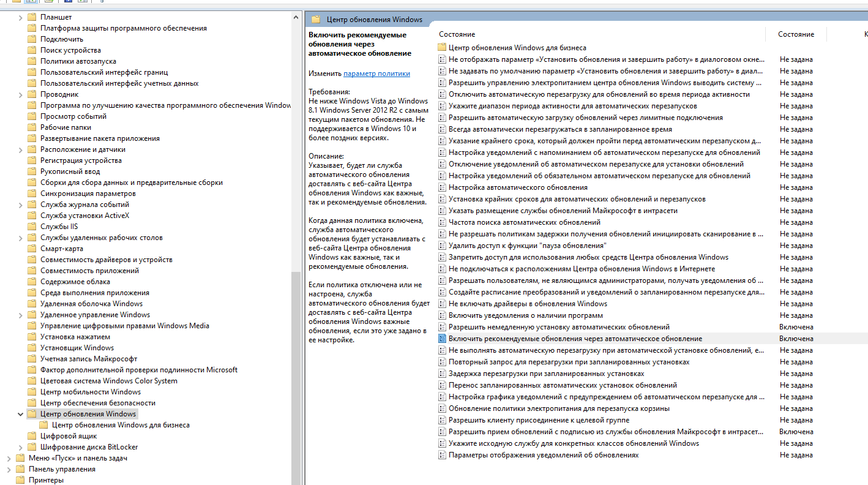868x485 pixels.
Task: Select Повторный запрос для перезагрузки при запланированных установках
Action: coord(569,362)
